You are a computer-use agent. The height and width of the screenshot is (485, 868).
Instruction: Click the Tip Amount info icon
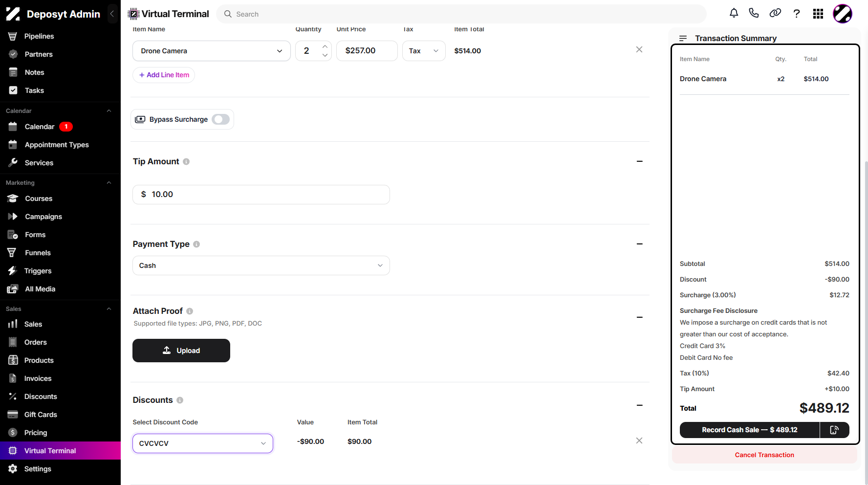tap(186, 162)
